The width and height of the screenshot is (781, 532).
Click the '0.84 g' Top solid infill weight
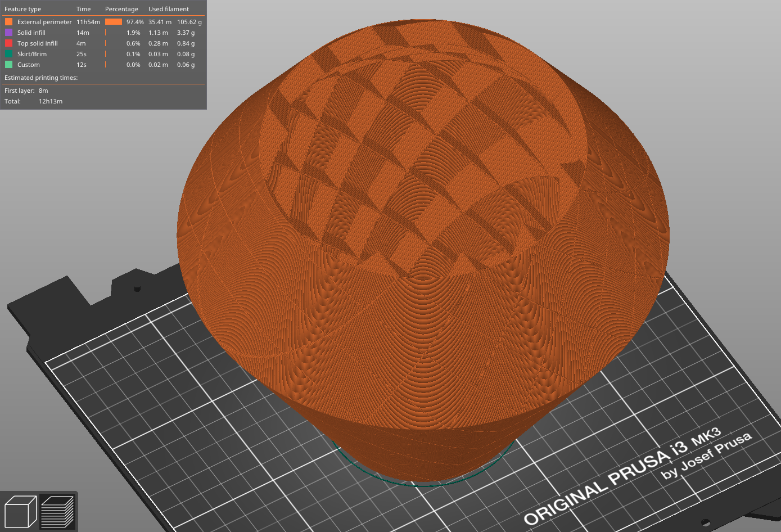pyautogui.click(x=186, y=43)
